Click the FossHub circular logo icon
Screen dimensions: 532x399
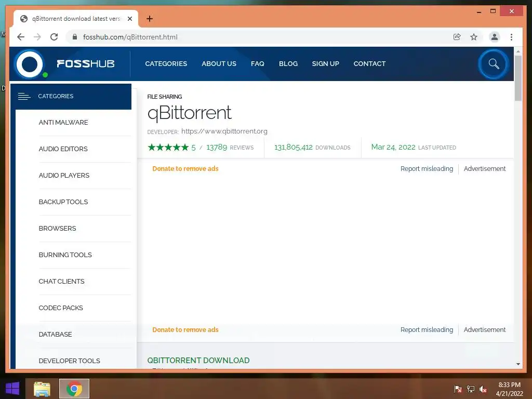[30, 64]
